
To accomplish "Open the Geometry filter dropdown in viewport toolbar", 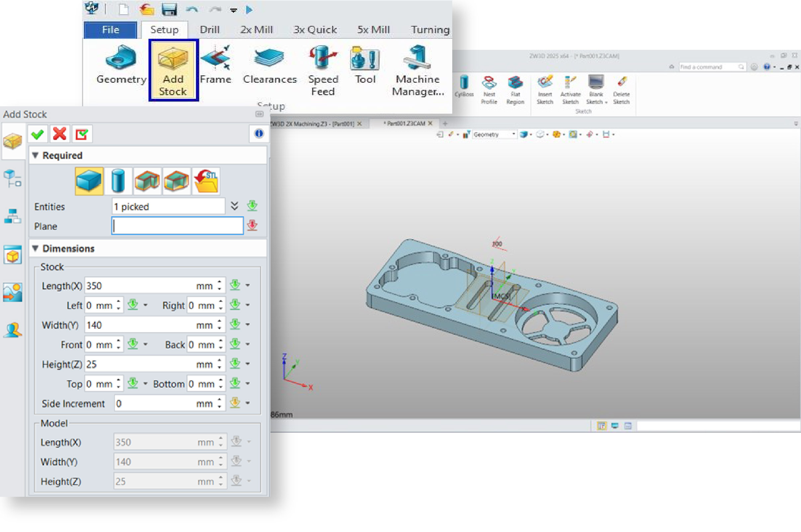I will point(513,134).
